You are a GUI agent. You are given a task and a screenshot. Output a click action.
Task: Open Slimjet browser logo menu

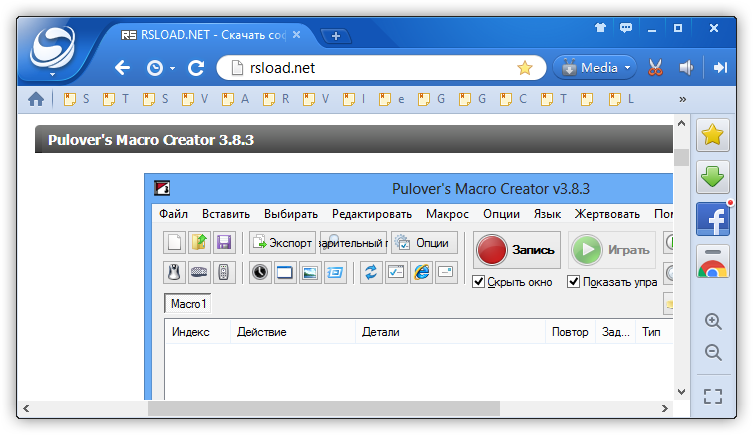(52, 50)
